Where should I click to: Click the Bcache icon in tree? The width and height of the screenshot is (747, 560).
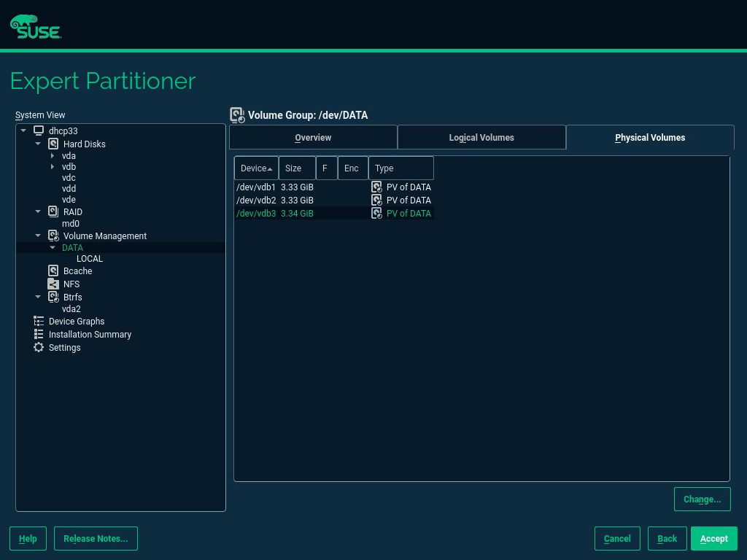coord(53,271)
